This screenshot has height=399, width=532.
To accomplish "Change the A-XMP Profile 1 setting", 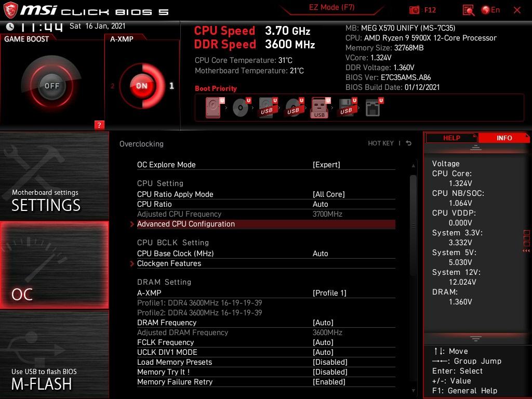I will pos(266,293).
